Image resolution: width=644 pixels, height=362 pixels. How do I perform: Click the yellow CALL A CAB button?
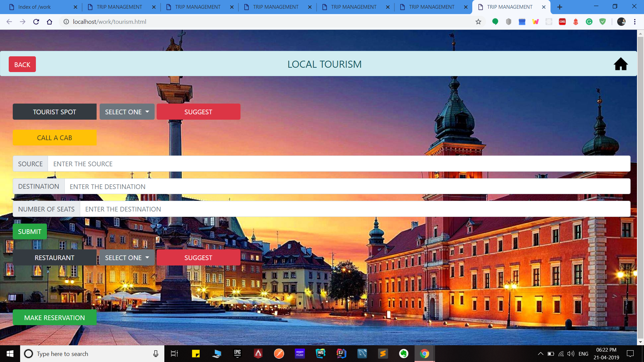54,138
